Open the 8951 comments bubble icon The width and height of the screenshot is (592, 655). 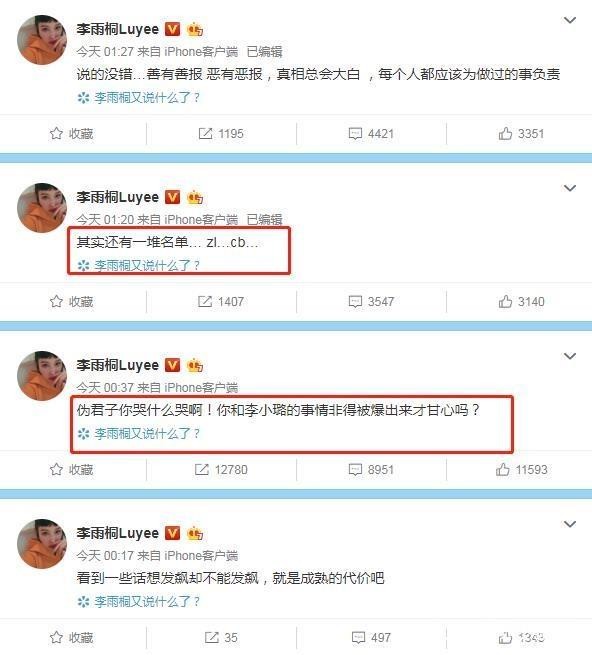click(355, 470)
